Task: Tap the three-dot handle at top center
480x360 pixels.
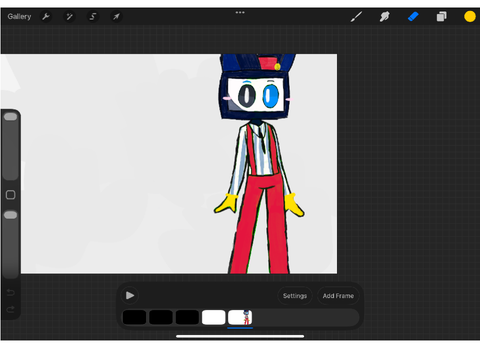Action: click(240, 12)
